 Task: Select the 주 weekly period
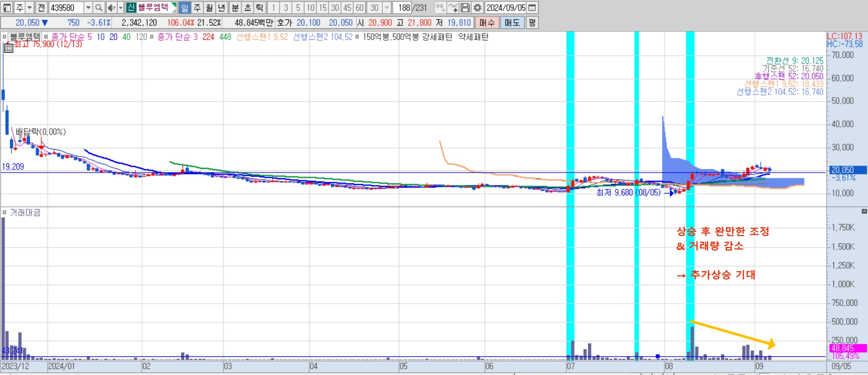tap(197, 8)
